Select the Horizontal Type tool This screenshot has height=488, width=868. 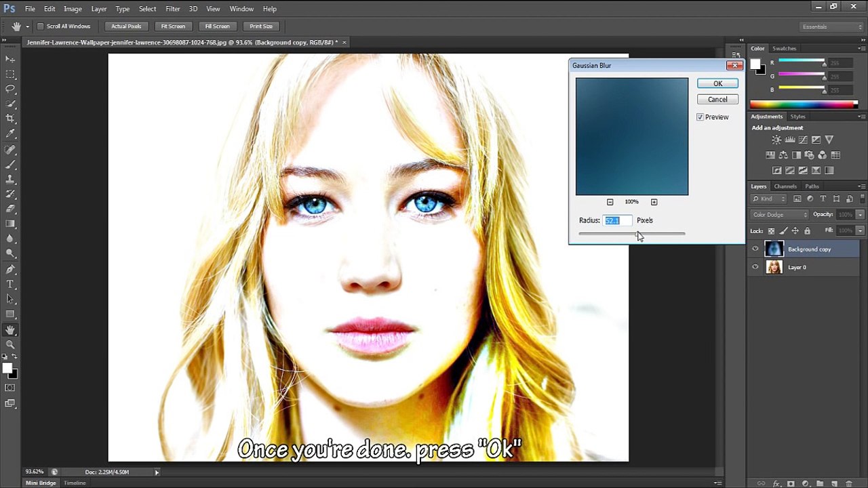coord(10,285)
